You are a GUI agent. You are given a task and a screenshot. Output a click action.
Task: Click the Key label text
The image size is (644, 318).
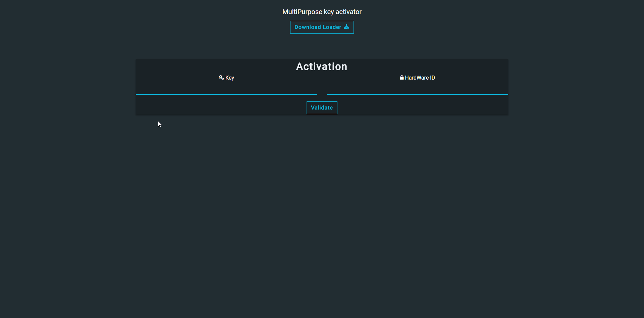230,78
